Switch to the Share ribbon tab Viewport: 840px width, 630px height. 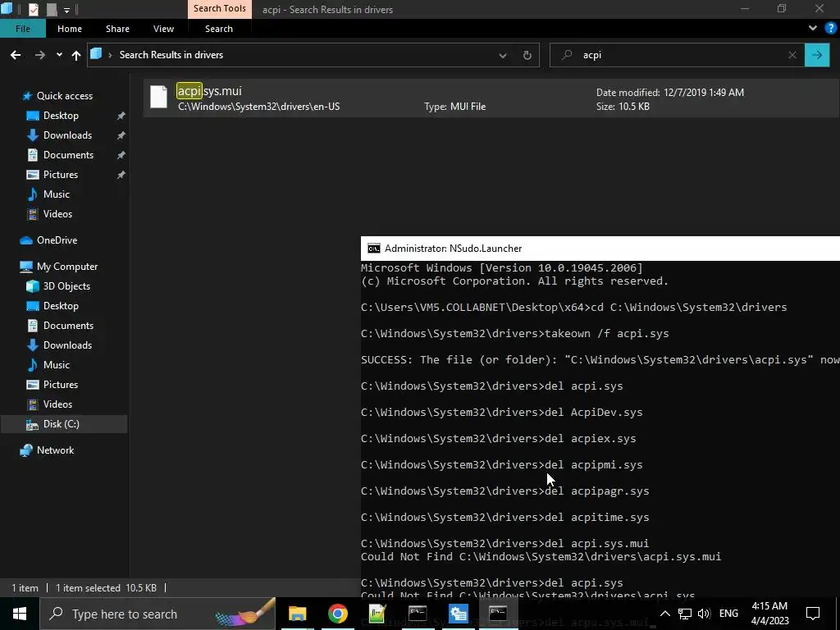point(117,29)
